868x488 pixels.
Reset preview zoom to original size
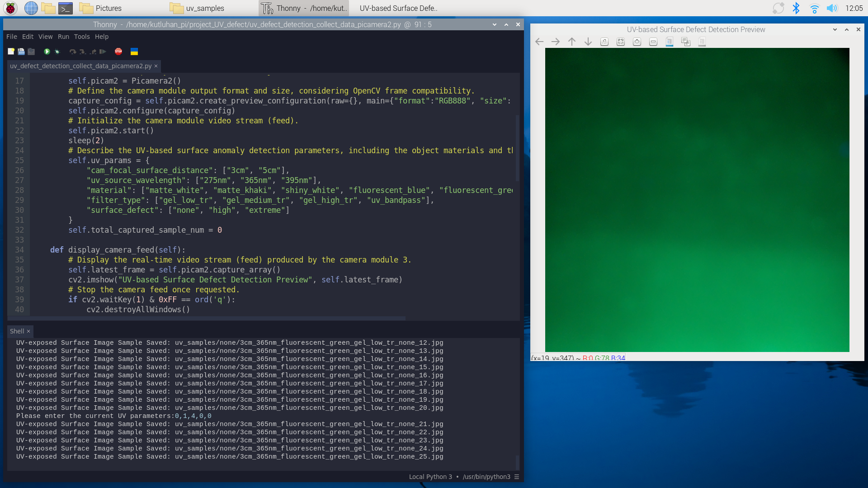coord(604,42)
